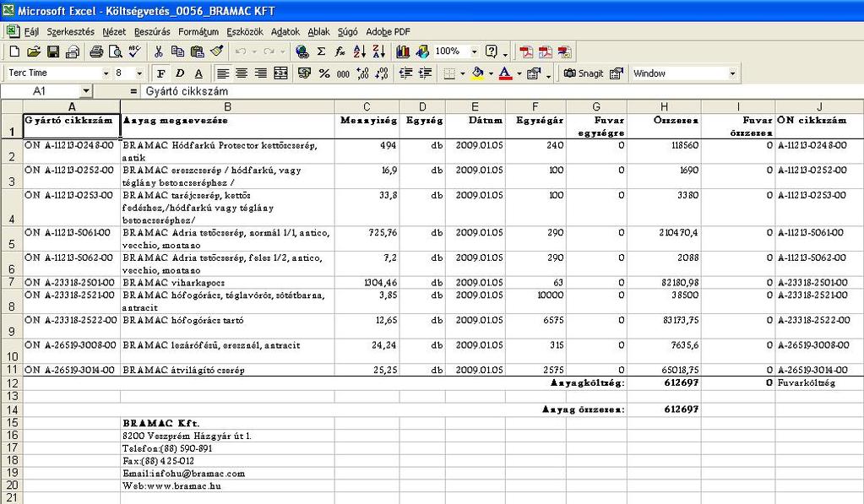
Task: Decrease indent
Action: [x=405, y=73]
